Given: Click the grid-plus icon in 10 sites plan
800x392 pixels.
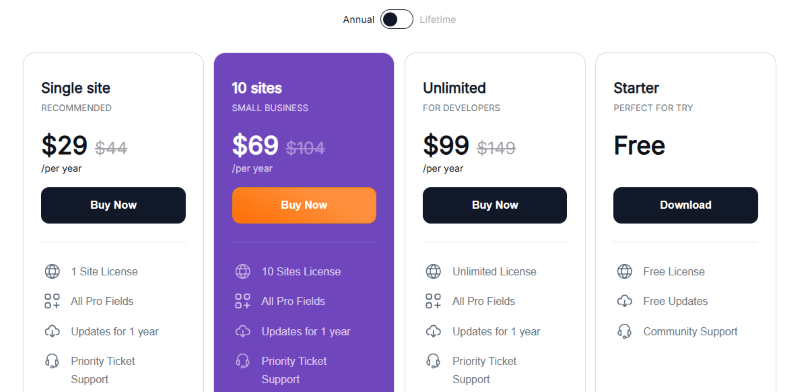Looking at the screenshot, I should [243, 301].
